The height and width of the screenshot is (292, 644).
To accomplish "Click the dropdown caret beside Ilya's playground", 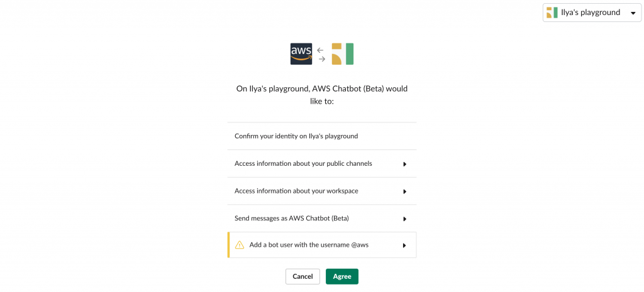I will (x=633, y=13).
